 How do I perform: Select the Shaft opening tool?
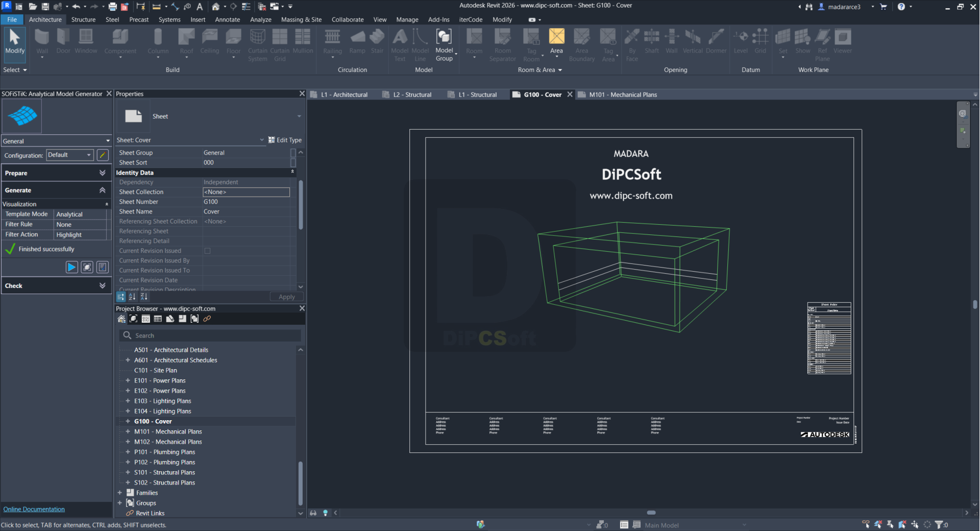click(652, 41)
